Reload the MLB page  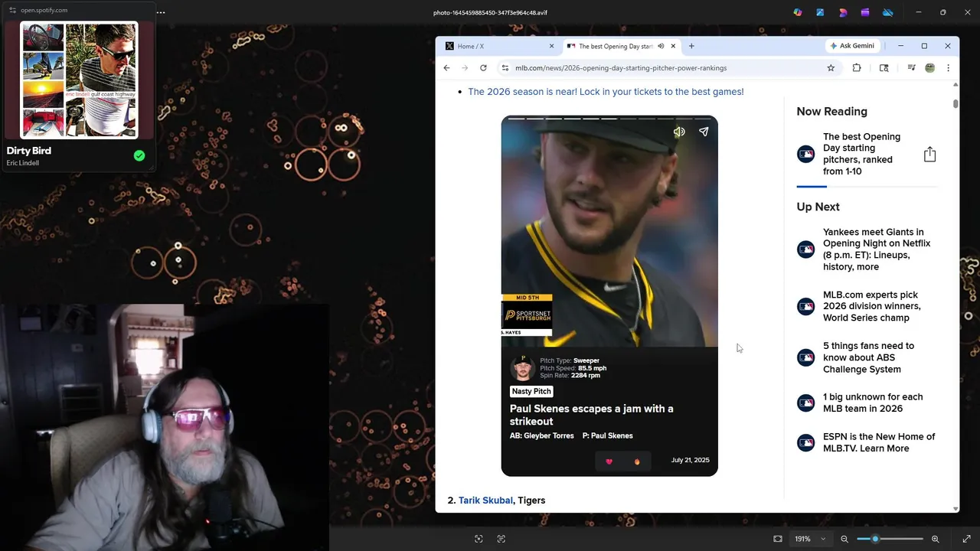(x=483, y=68)
